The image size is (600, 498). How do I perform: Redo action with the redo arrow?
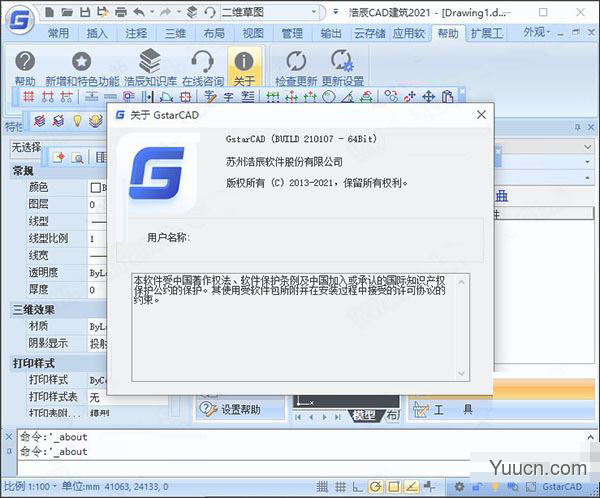coord(166,12)
